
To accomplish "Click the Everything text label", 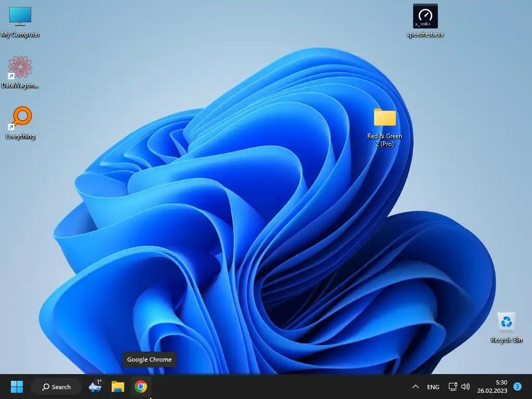I will pyautogui.click(x=20, y=136).
